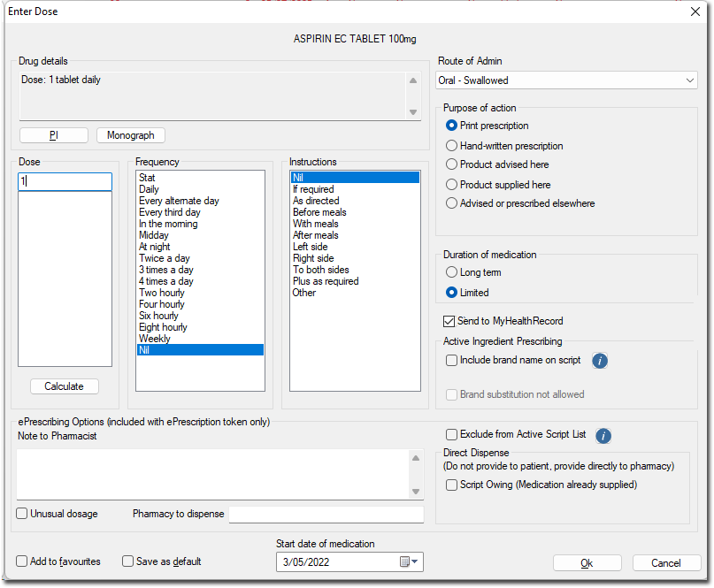Open calendar picker for start date
714x588 pixels.
click(x=411, y=562)
